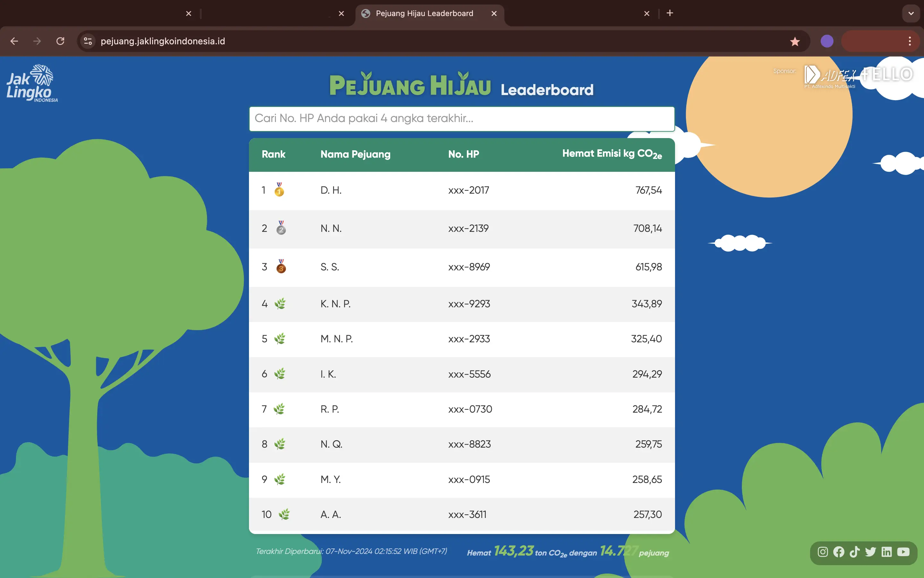Open the Twitter social icon
Screen dimensions: 924x578
click(870, 552)
